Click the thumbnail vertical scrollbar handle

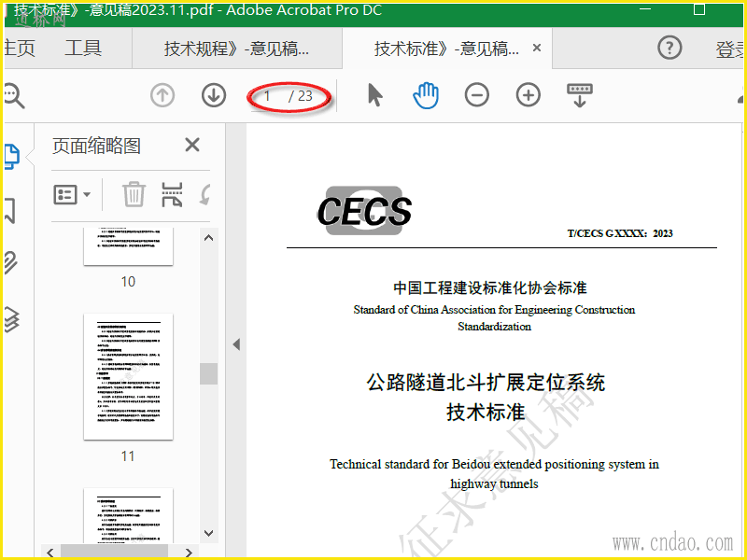pyautogui.click(x=208, y=374)
